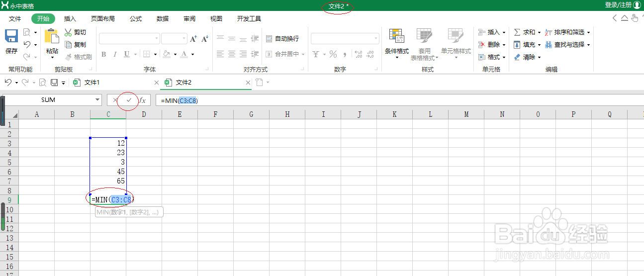Confirm formula with the checkmark icon
Image resolution: width=644 pixels, height=276 pixels.
pos(129,100)
